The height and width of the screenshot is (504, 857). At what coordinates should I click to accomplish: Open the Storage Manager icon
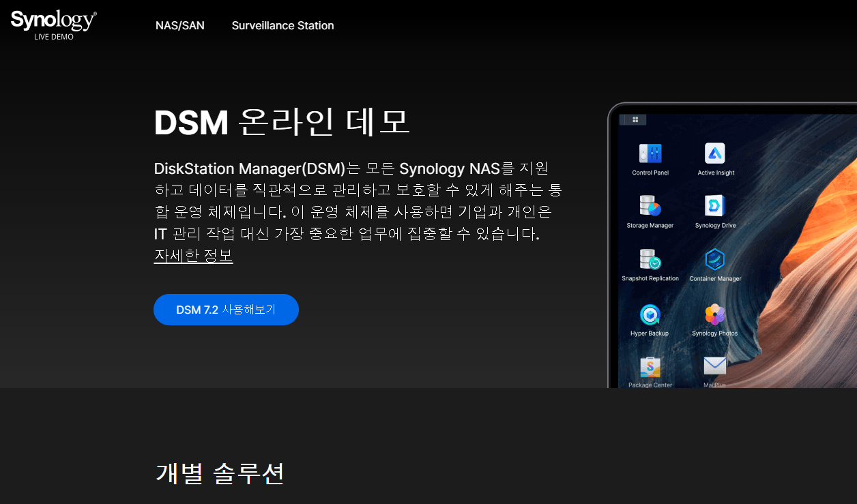[650, 206]
